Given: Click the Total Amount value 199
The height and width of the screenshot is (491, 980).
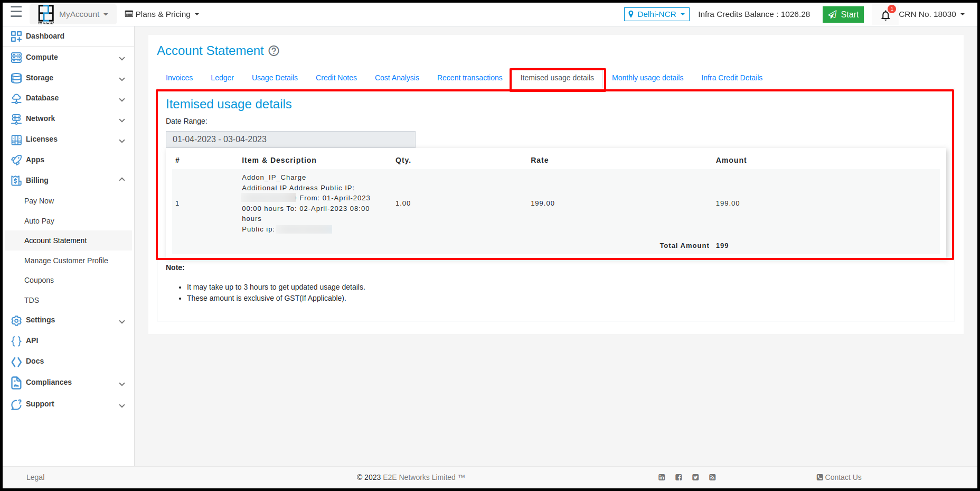Looking at the screenshot, I should click(x=722, y=246).
